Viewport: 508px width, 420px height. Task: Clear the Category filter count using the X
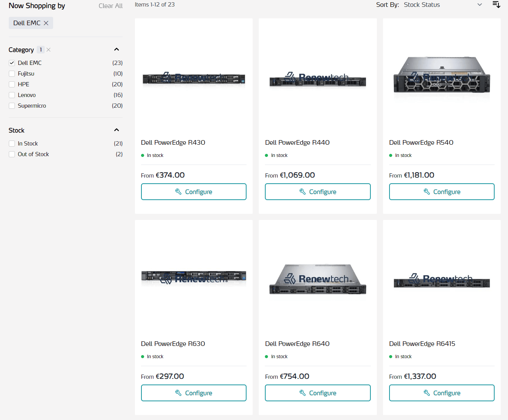pyautogui.click(x=49, y=50)
